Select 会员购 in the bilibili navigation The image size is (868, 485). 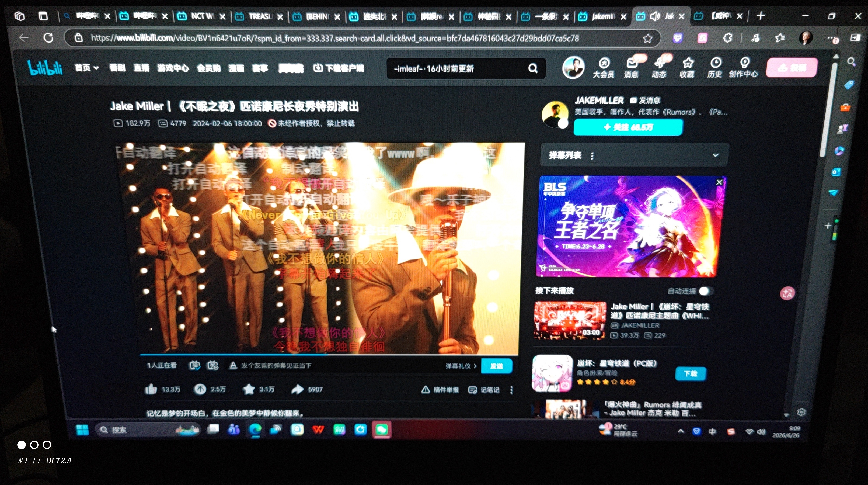(x=208, y=68)
